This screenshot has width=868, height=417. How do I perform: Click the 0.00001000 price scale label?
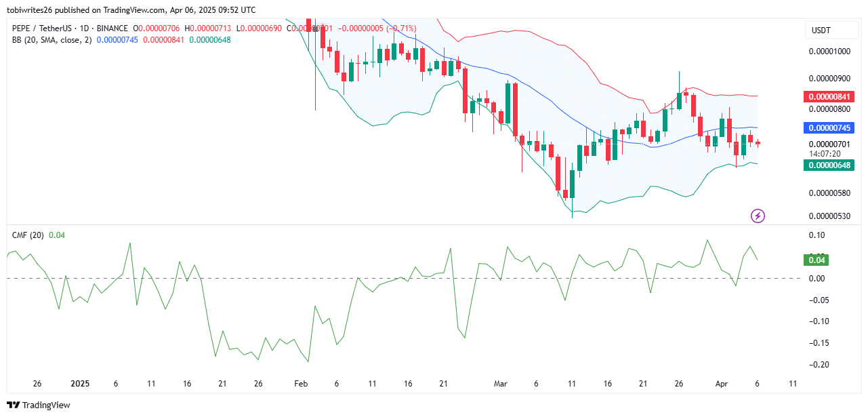829,52
